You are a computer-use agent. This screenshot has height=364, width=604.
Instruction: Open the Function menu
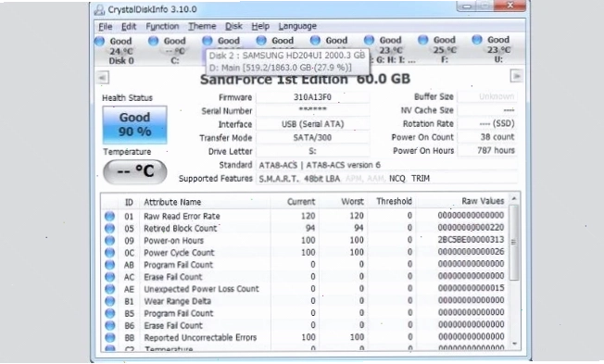click(162, 26)
